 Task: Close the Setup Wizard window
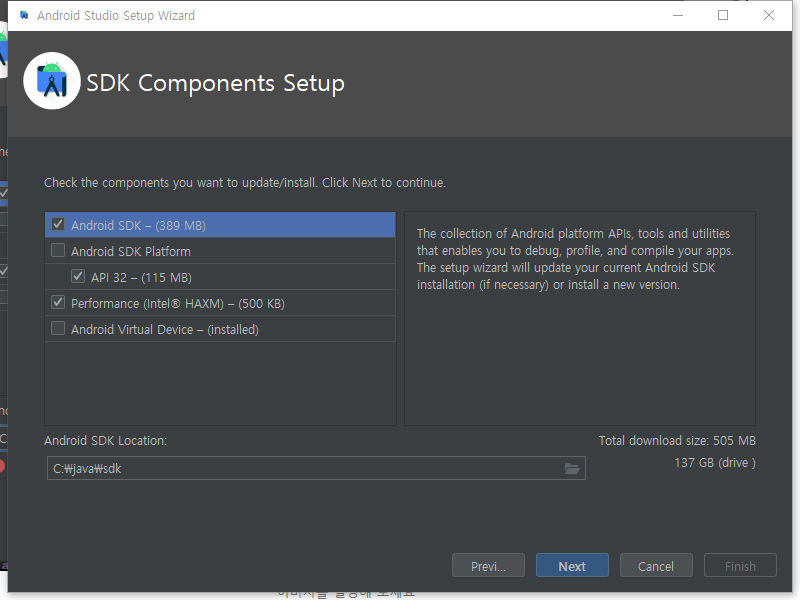click(769, 15)
